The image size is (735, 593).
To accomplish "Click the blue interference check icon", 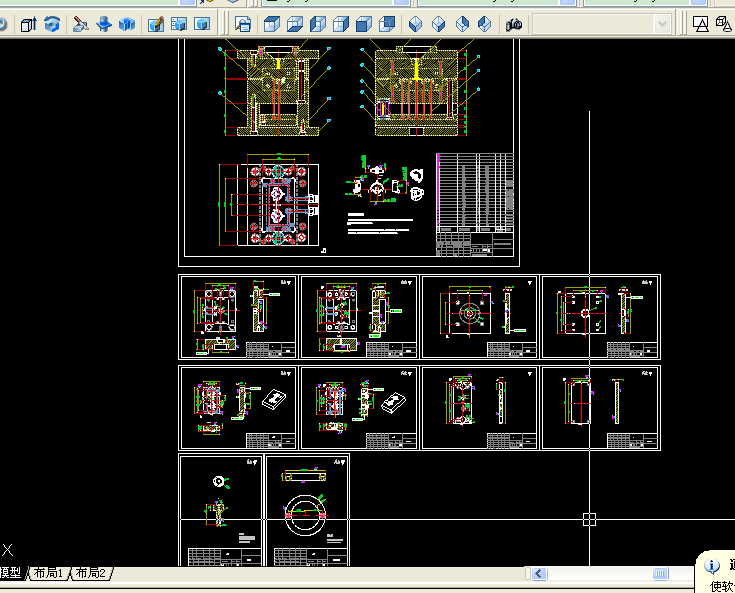I will tap(127, 24).
